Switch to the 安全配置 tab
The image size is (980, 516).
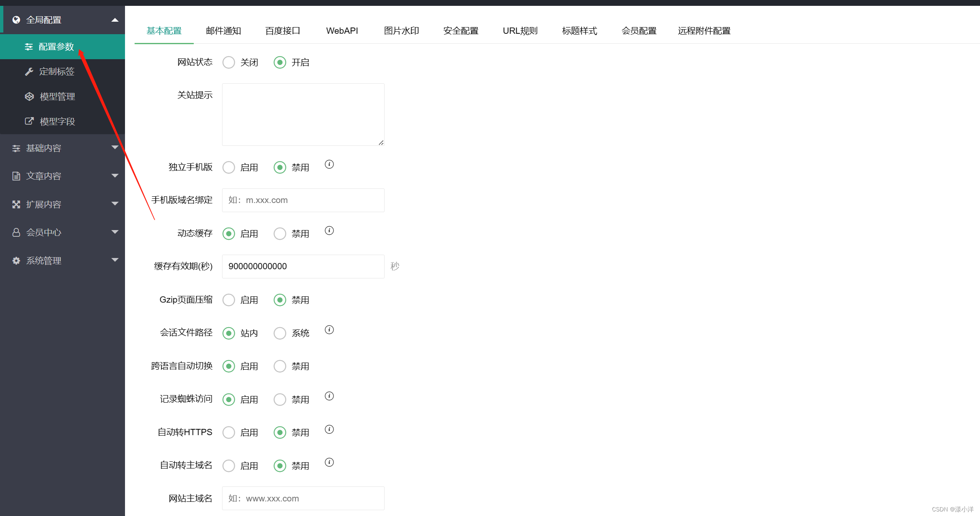tap(460, 30)
